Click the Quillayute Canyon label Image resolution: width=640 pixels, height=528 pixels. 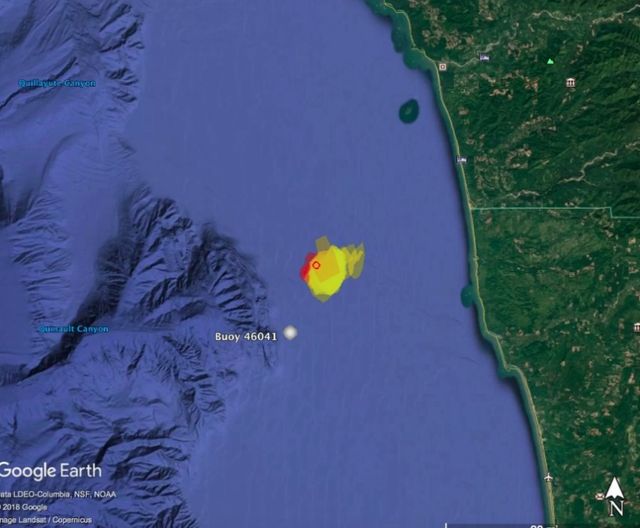point(57,84)
